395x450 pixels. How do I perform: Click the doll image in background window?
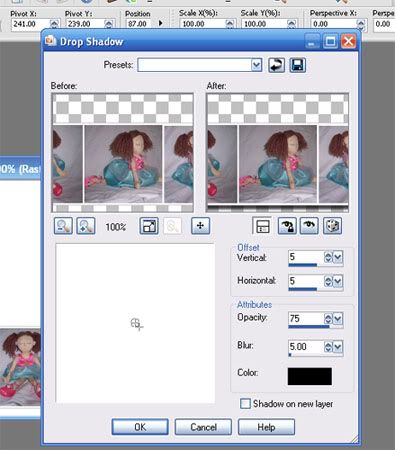click(x=20, y=367)
